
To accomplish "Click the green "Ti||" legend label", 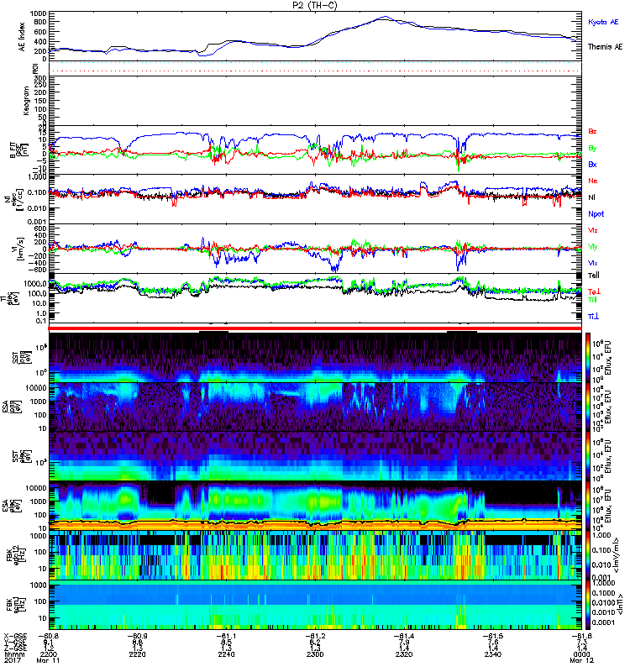I will tap(592, 300).
